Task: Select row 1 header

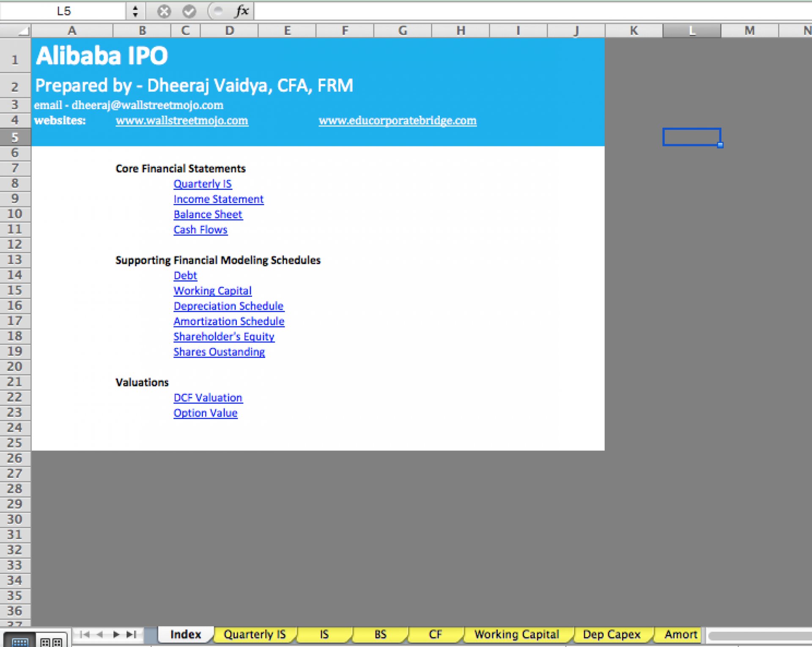Action: point(15,55)
